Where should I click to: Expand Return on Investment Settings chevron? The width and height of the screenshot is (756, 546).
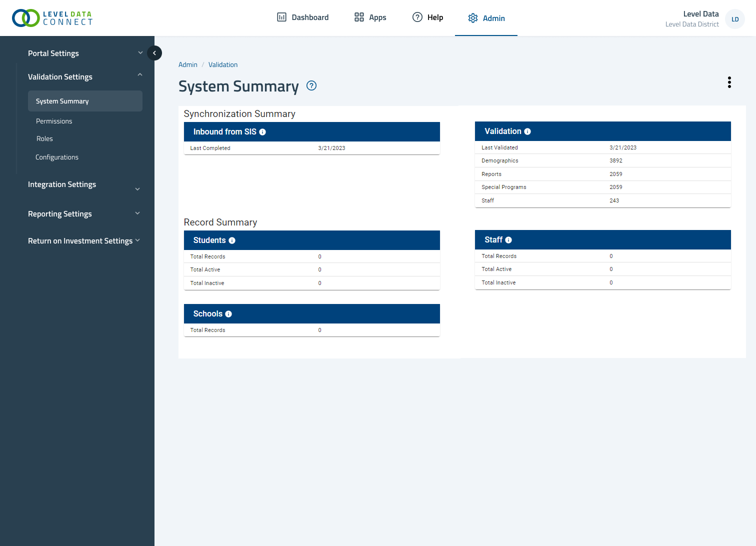137,240
